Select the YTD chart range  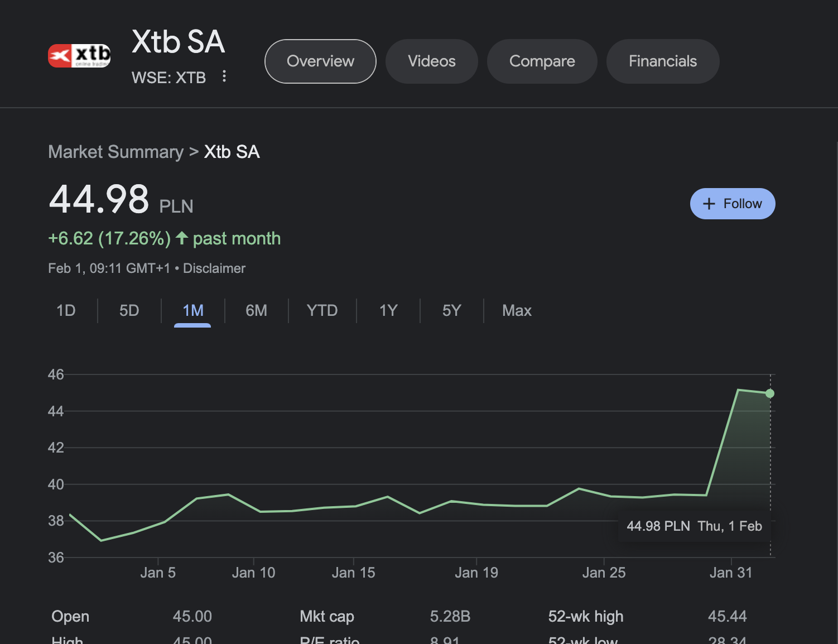[x=322, y=310]
